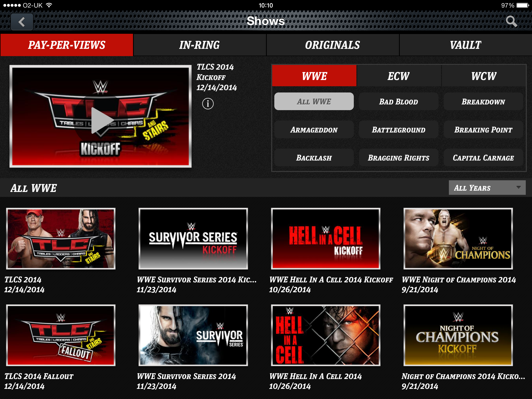Select ORIGINALS shows category
The width and height of the screenshot is (532, 399).
pos(332,44)
